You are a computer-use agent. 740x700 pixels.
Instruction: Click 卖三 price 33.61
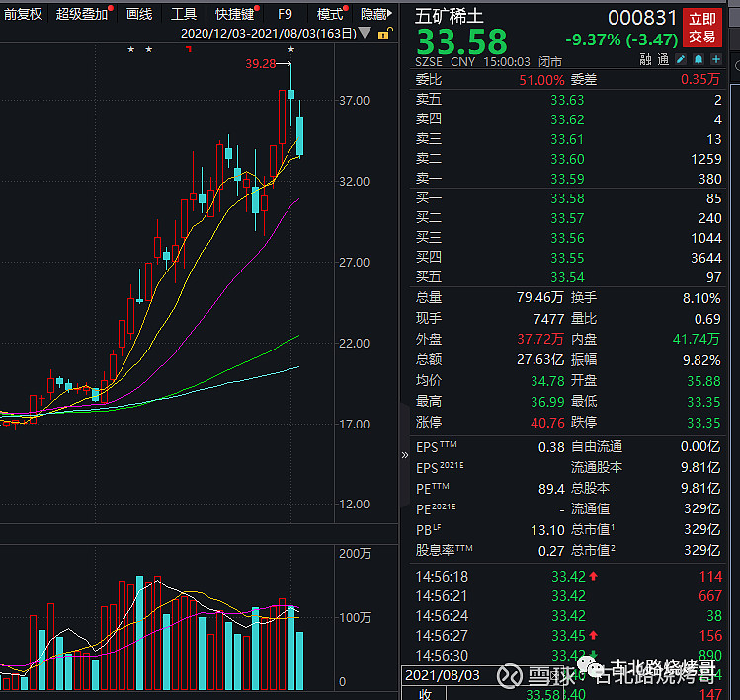pyautogui.click(x=567, y=139)
